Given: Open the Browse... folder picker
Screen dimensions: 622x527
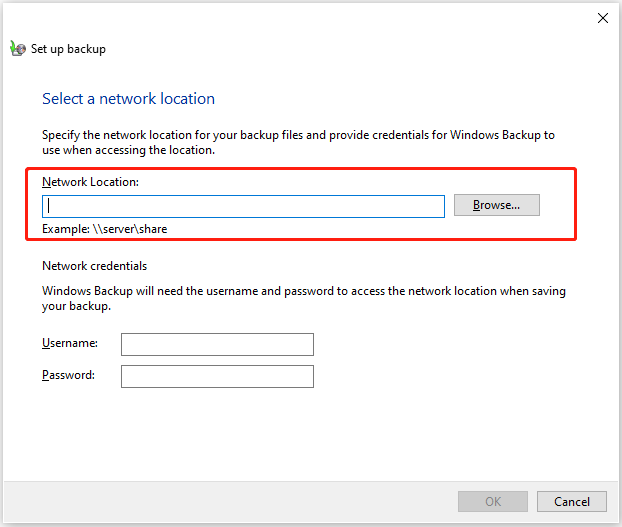Looking at the screenshot, I should pyautogui.click(x=496, y=205).
